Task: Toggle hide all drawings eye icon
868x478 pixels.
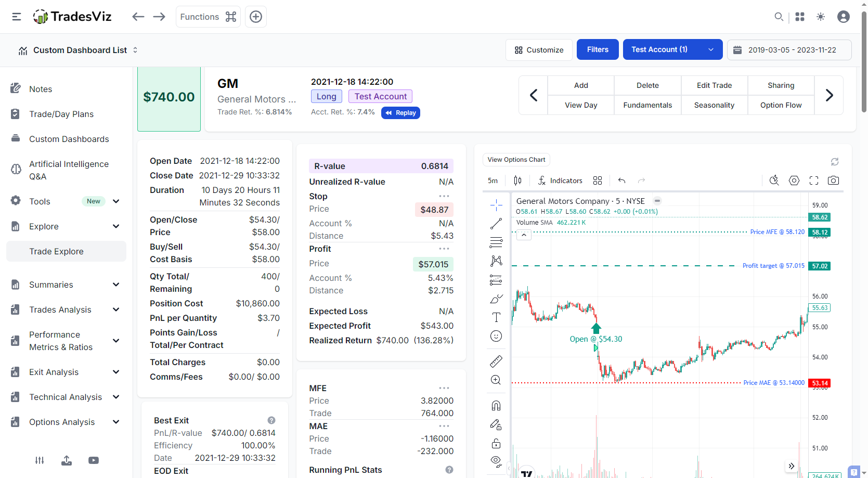Action: click(x=496, y=461)
